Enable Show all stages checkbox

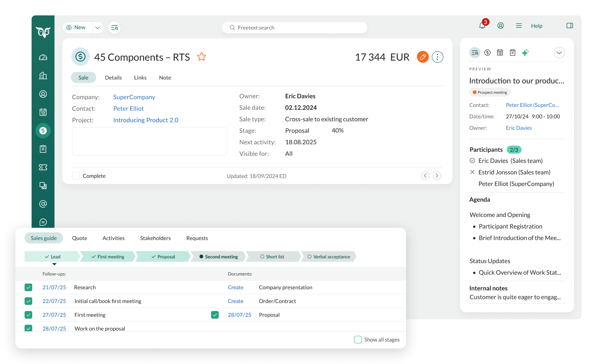pyautogui.click(x=358, y=340)
